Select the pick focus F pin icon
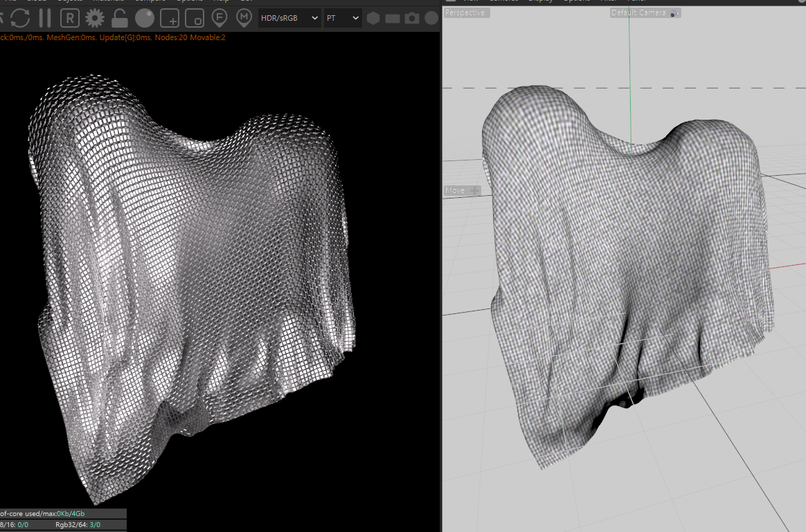This screenshot has height=532, width=806. (220, 19)
